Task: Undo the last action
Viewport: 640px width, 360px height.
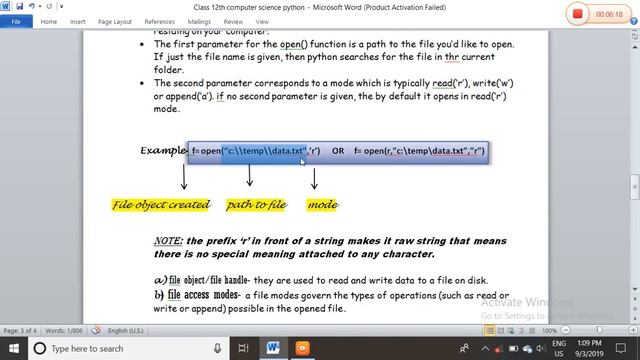Action: coord(31,7)
